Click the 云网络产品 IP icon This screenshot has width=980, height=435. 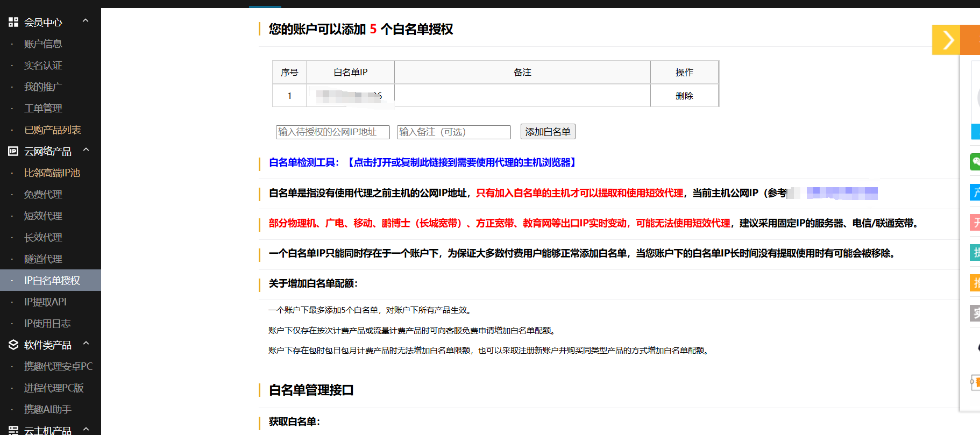[x=13, y=151]
